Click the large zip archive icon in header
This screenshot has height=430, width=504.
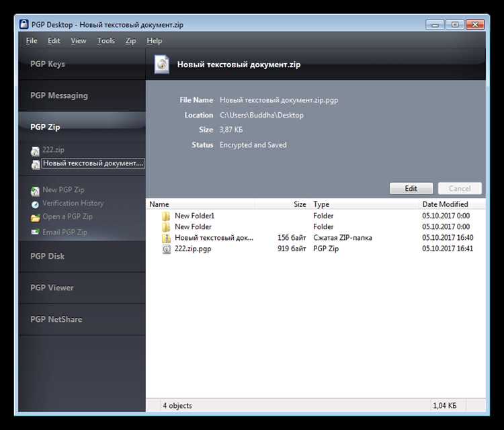tap(161, 64)
